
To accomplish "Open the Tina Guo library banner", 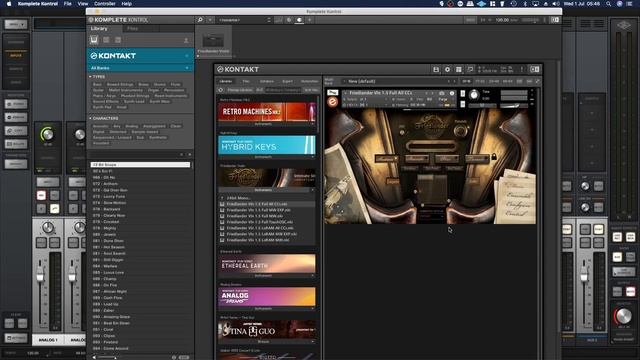I will point(267,330).
